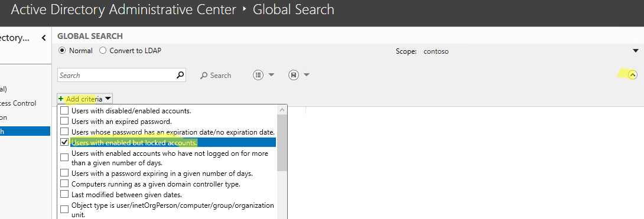Screen dimensions: 644x219
Task: Uncheck Users with enabled but locked accounts
Action: tap(64, 142)
